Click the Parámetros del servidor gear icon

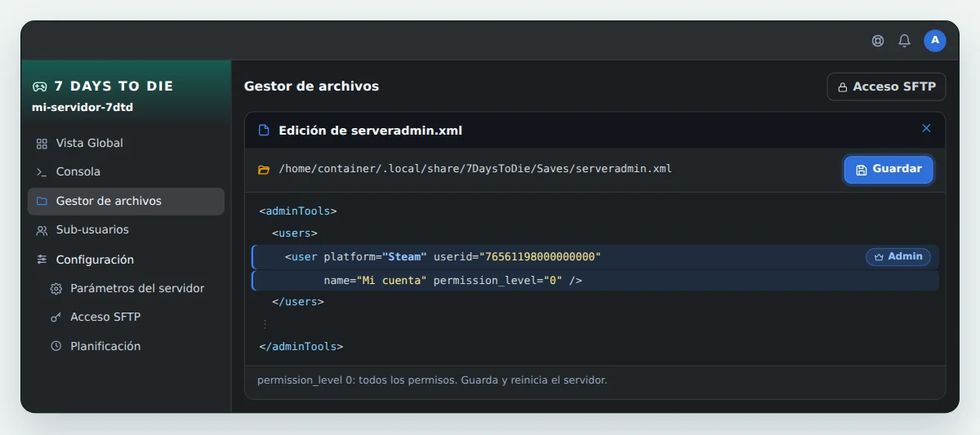[x=56, y=289]
